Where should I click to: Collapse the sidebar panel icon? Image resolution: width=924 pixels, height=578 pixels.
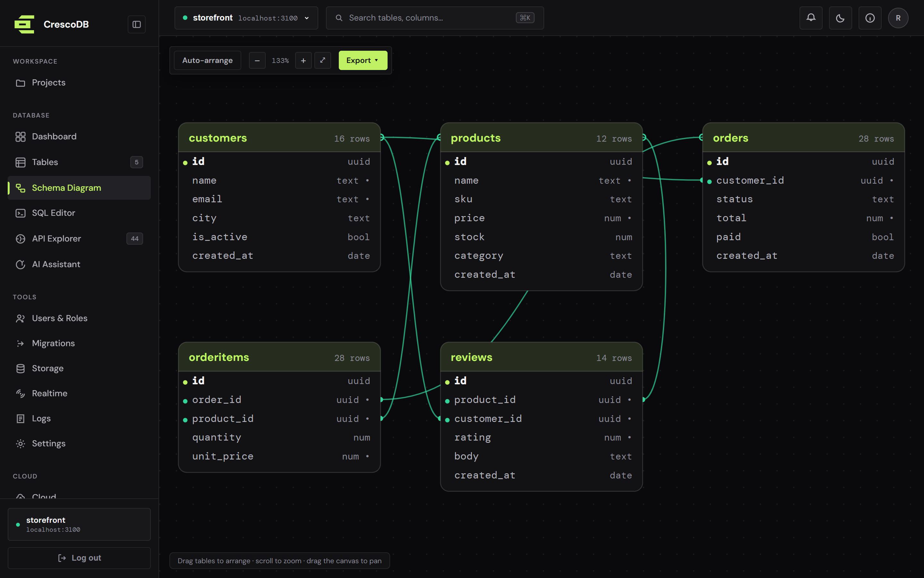[x=136, y=24]
